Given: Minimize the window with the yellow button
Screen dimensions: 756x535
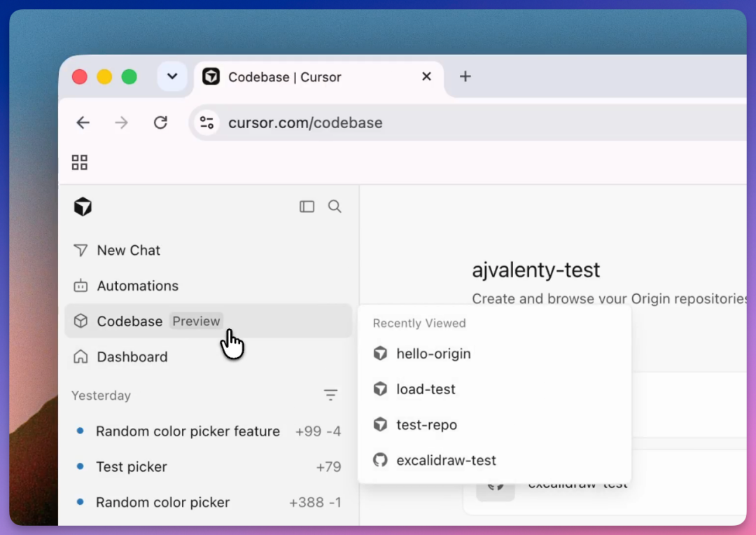Looking at the screenshot, I should pos(104,77).
